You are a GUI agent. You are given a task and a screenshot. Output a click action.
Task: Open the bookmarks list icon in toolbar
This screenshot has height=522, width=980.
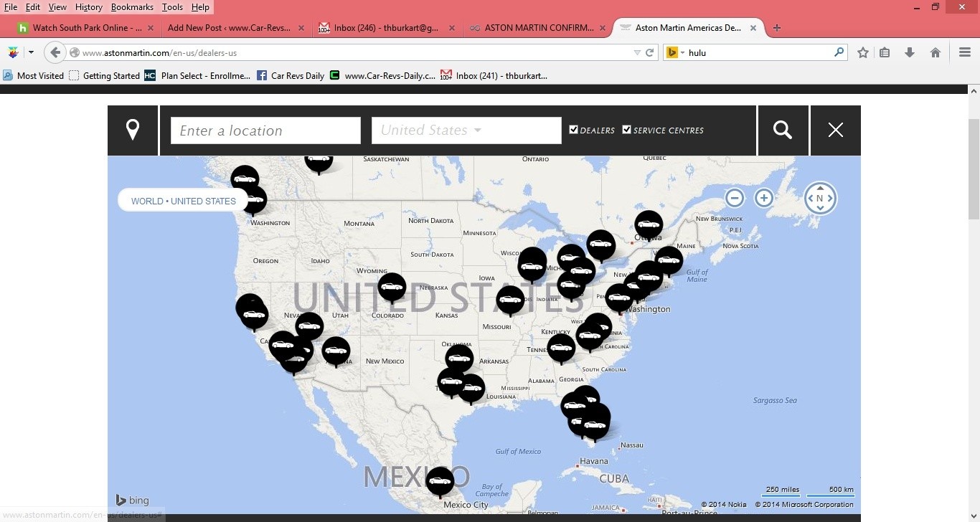[885, 52]
